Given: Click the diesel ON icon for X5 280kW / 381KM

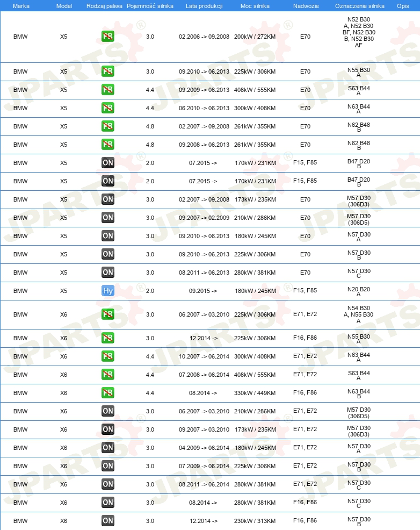Looking at the screenshot, I should (x=108, y=272).
